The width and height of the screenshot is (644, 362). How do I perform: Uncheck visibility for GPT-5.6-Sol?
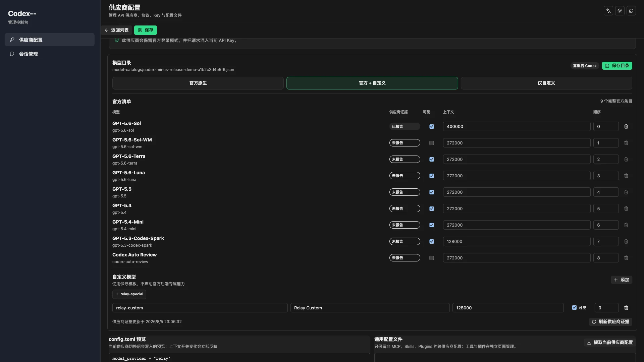432,126
